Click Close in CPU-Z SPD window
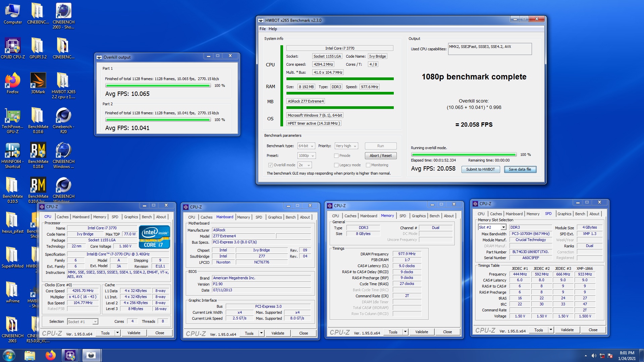This screenshot has width=644, height=362. [593, 330]
